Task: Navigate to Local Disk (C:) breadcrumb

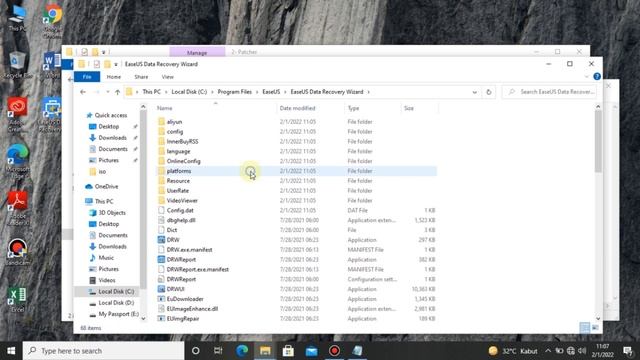Action: 189,92
